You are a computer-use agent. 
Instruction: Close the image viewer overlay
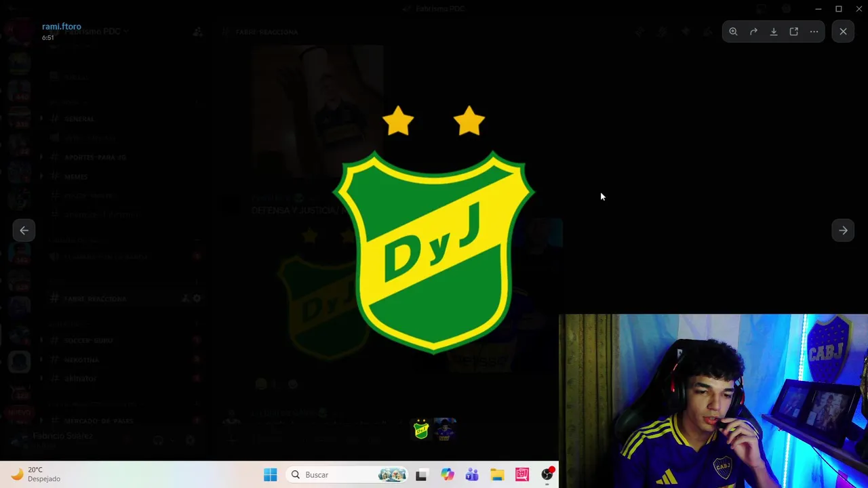(x=843, y=32)
